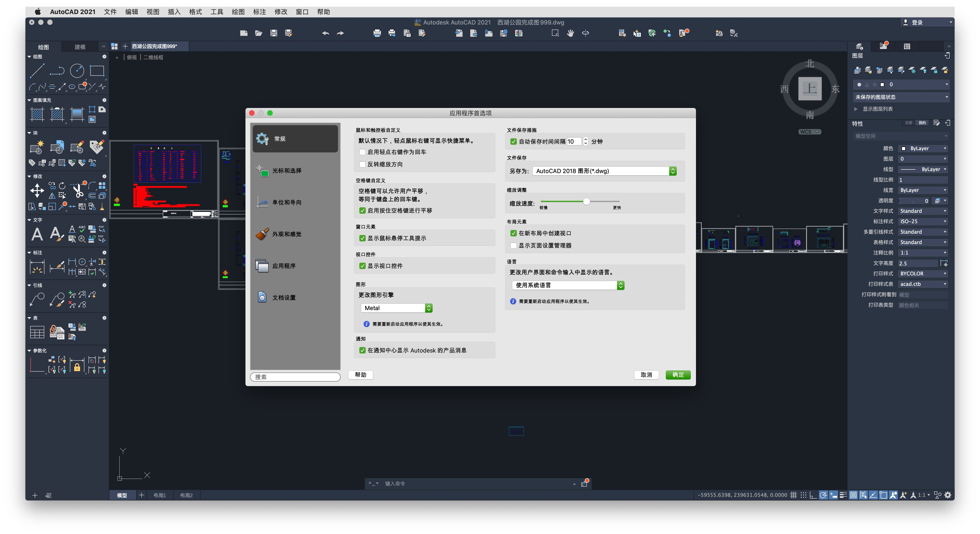The width and height of the screenshot is (980, 534).
Task: Select the Circle drawing tool
Action: point(77,71)
